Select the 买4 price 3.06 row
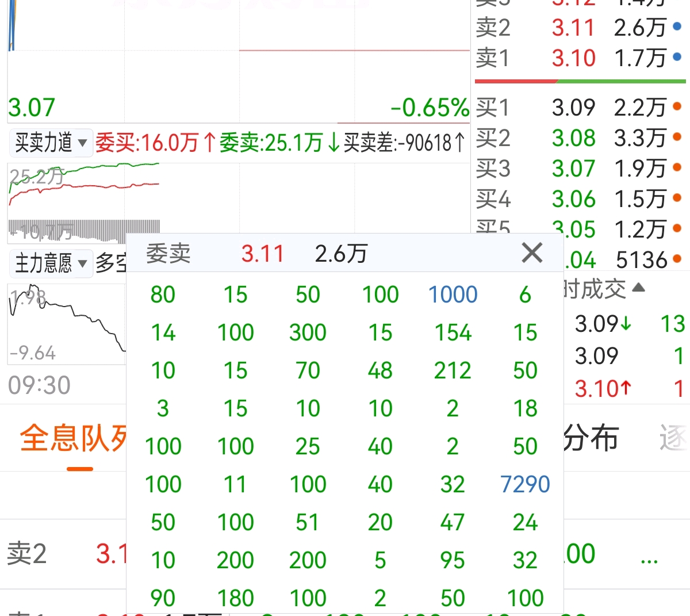 [x=580, y=198]
